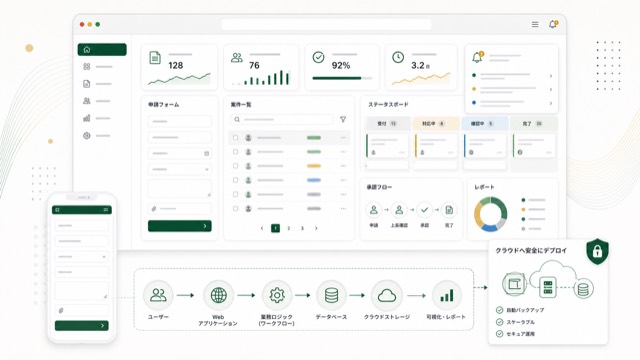Check the last row checkbox in 案件一覧
This screenshot has width=640, height=360.
(236, 209)
